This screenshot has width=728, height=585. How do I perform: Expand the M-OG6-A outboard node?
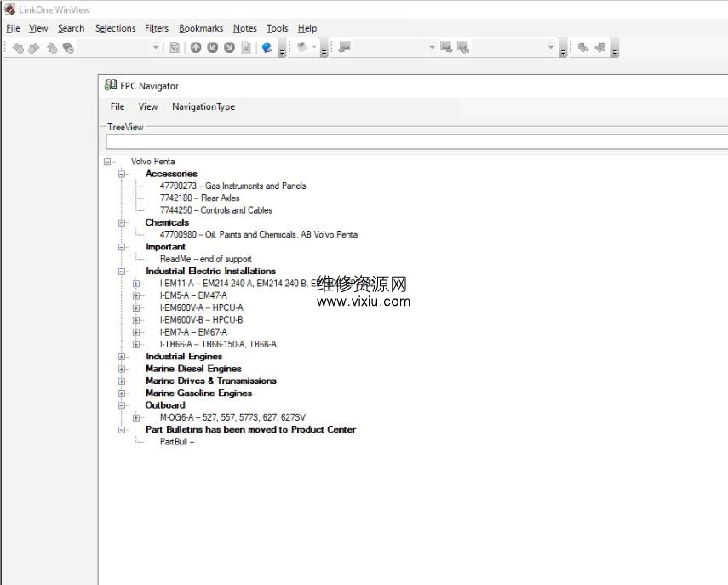point(136,418)
